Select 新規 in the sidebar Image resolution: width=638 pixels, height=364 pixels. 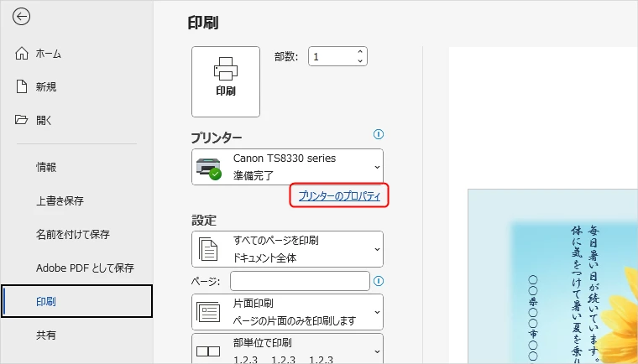[46, 86]
